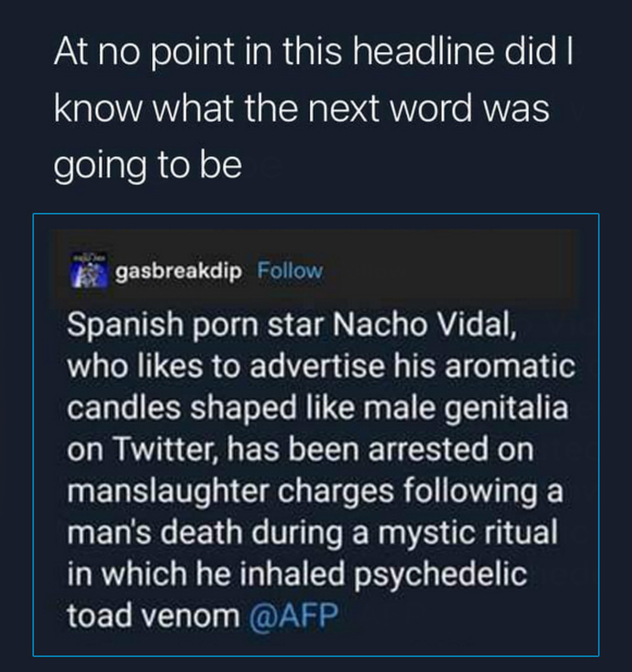
Task: Click the words 'going to be'
Action: 148,166
